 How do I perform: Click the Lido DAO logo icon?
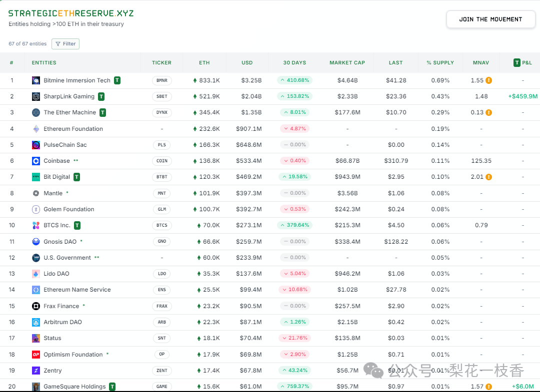36,274
